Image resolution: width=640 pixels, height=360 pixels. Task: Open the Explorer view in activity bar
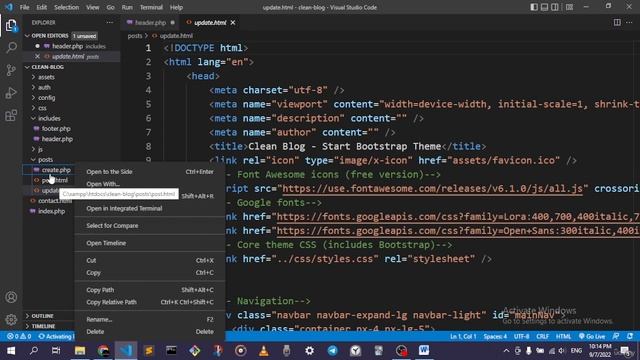(x=11, y=25)
